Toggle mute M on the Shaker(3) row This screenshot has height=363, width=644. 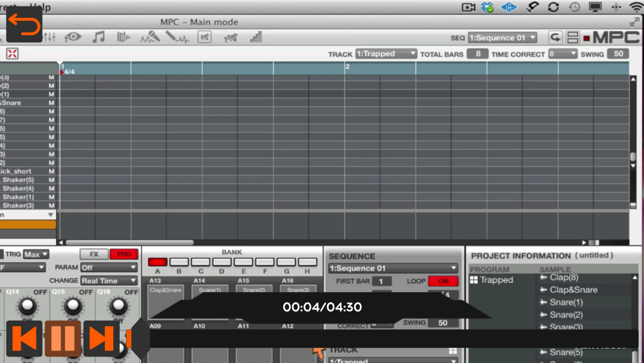tap(52, 205)
